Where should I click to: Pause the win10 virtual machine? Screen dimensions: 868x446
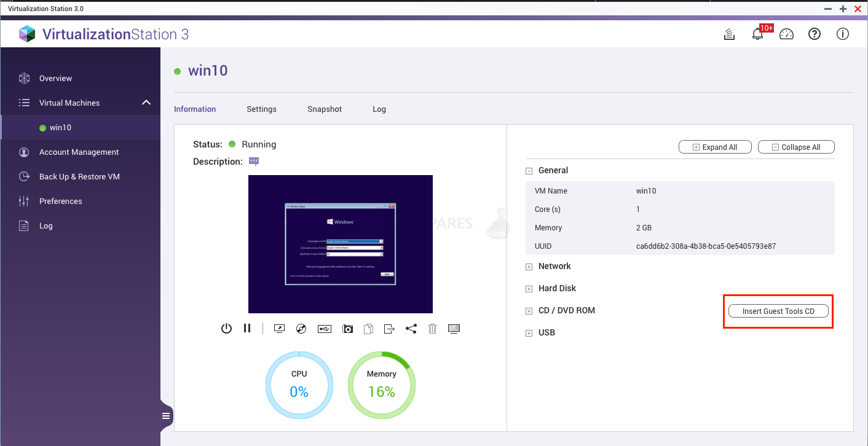coord(247,329)
